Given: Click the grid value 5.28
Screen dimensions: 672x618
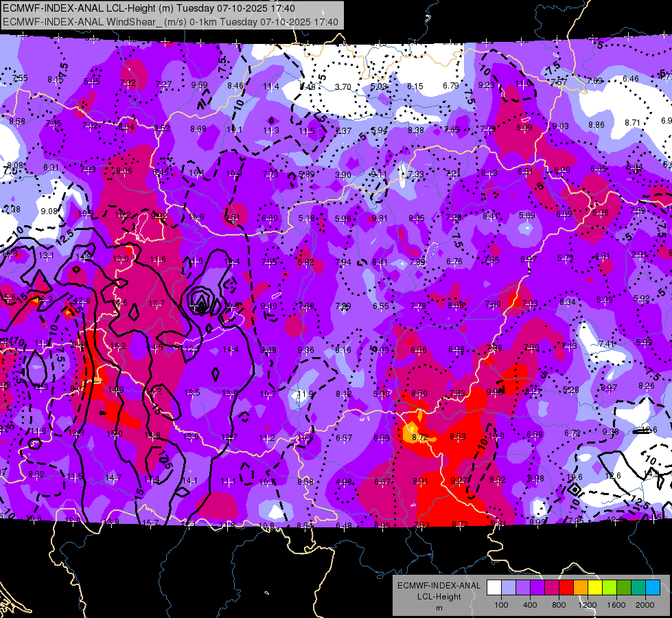Looking at the screenshot, I should 571,390.
